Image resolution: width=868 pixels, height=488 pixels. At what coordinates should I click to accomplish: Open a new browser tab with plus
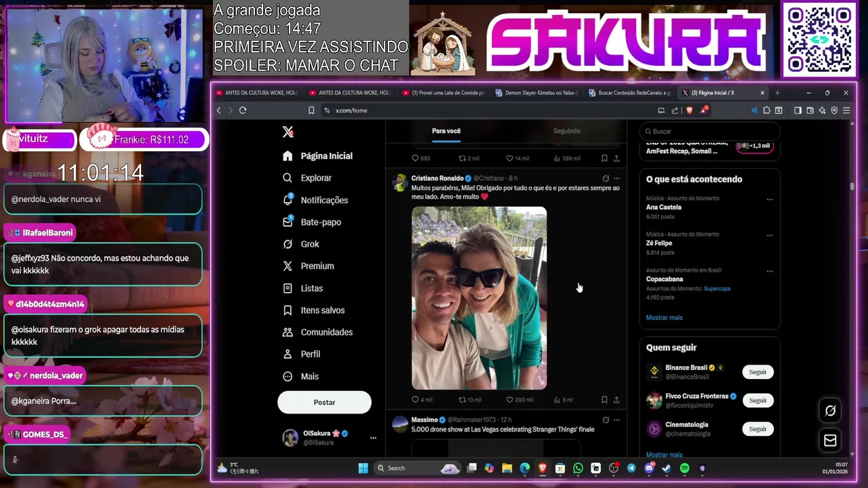(777, 93)
